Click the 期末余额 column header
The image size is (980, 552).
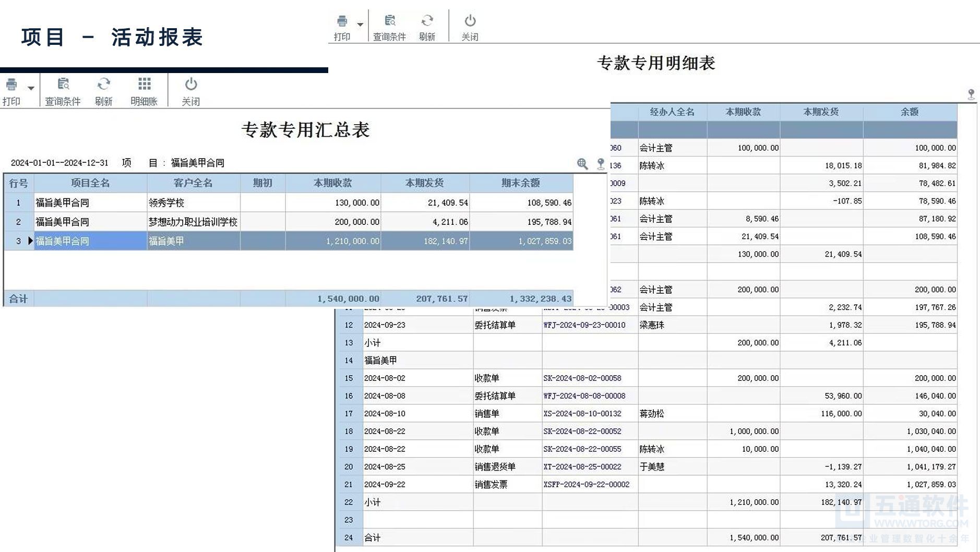521,183
